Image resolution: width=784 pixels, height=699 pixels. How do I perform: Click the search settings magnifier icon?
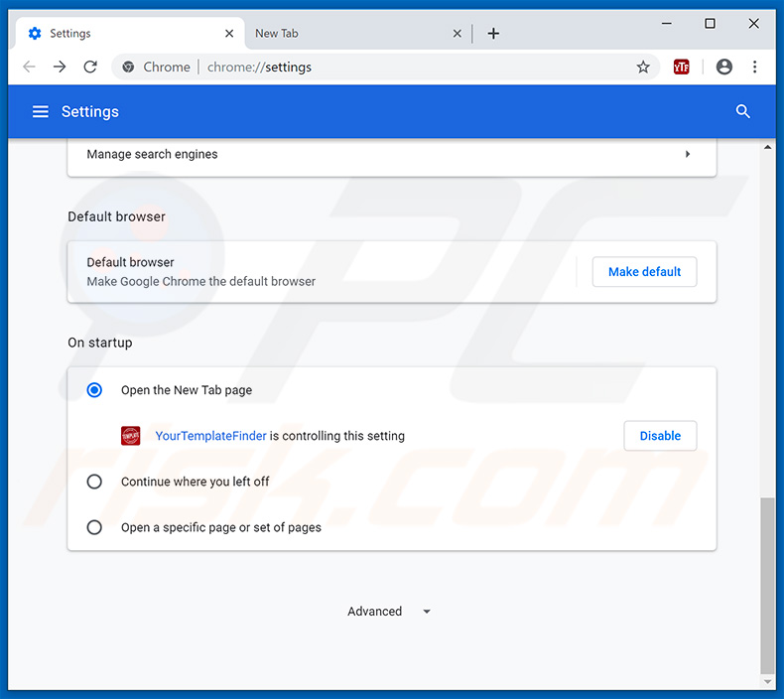743,111
